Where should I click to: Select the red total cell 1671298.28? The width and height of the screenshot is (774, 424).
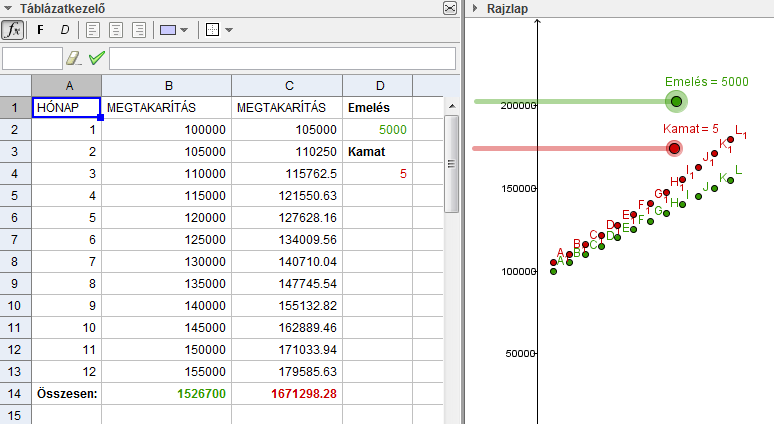point(287,394)
